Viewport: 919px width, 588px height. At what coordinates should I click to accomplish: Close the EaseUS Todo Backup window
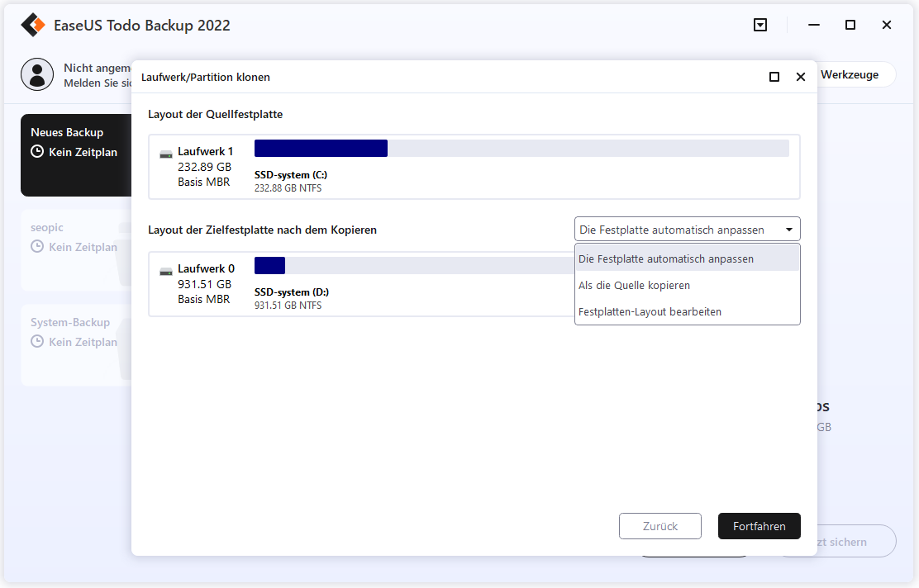(x=887, y=25)
